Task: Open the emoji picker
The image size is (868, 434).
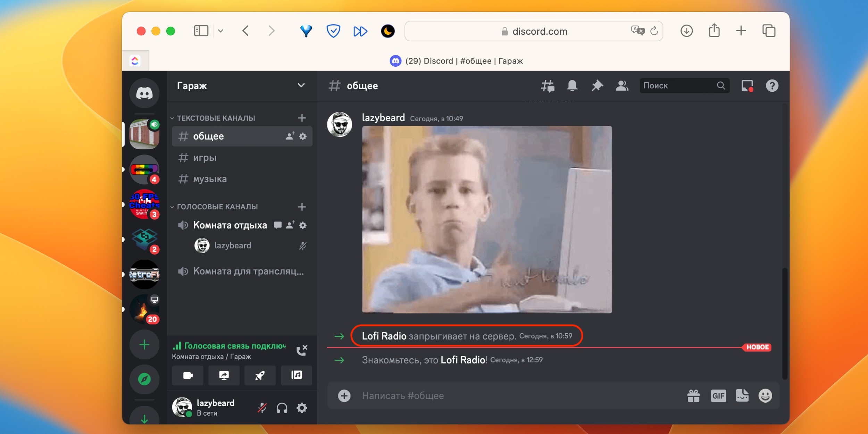Action: tap(765, 396)
